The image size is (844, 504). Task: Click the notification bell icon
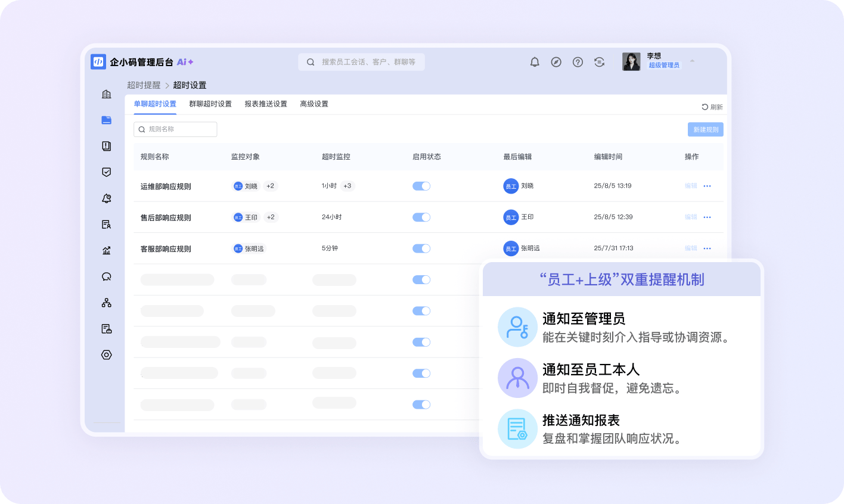535,62
